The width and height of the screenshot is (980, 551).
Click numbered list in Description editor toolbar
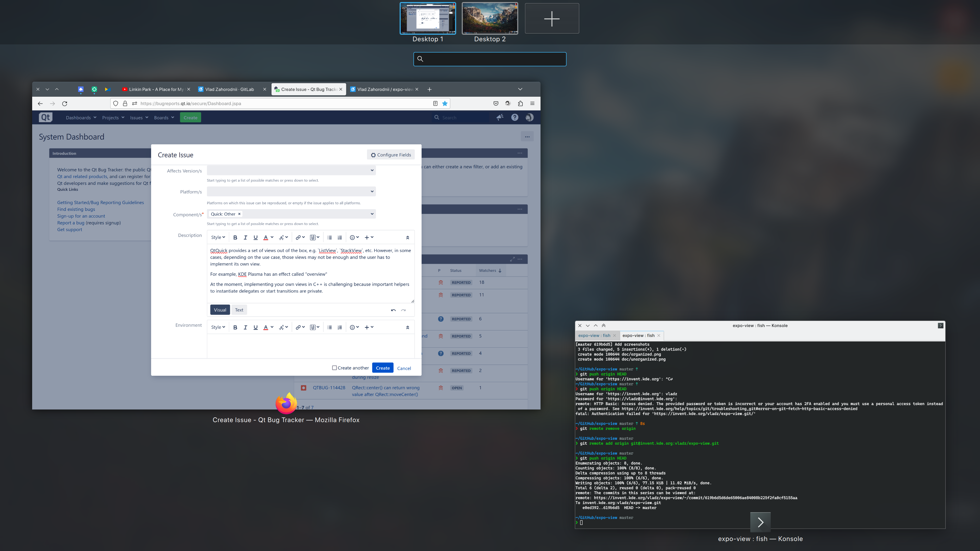tap(340, 237)
